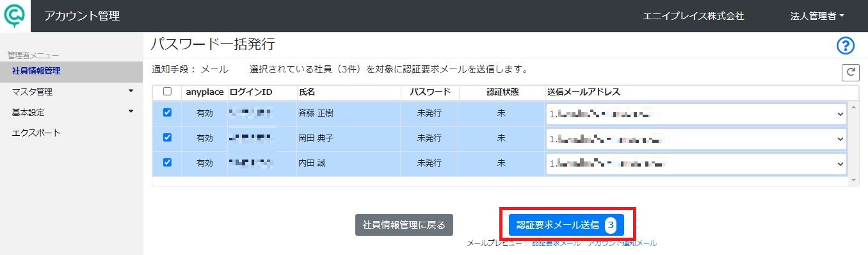The height and width of the screenshot is (255, 868).
Task: Open the blue help question mark icon
Action: (x=846, y=45)
